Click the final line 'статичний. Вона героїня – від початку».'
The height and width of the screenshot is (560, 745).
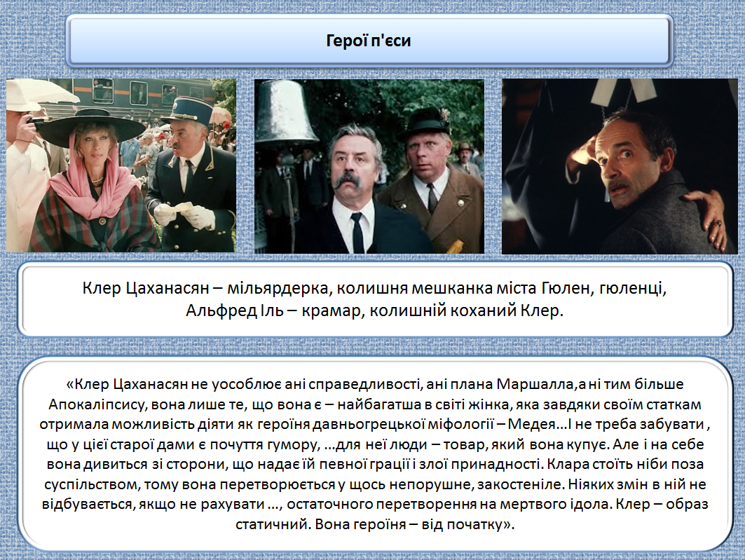coord(375,524)
